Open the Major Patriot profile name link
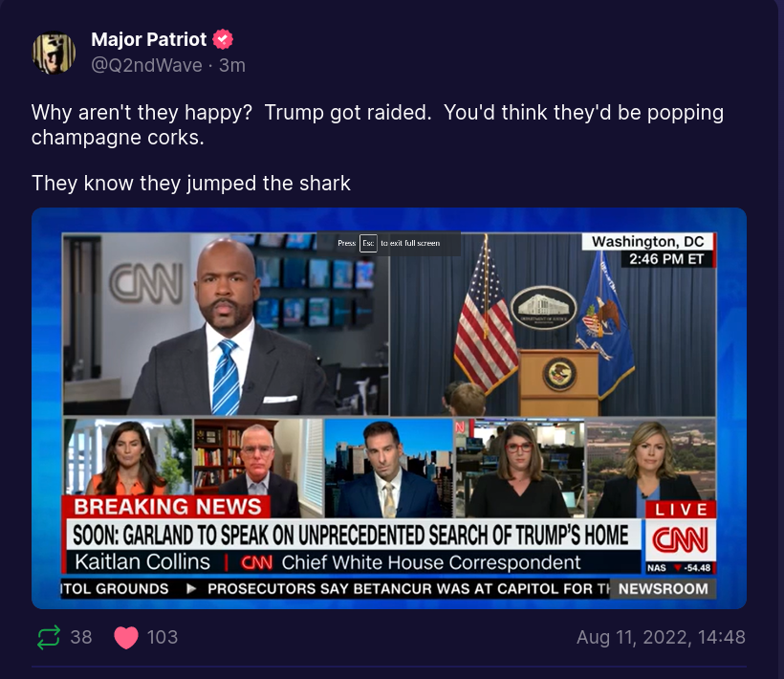Screen dimensions: 784x679 (x=148, y=40)
